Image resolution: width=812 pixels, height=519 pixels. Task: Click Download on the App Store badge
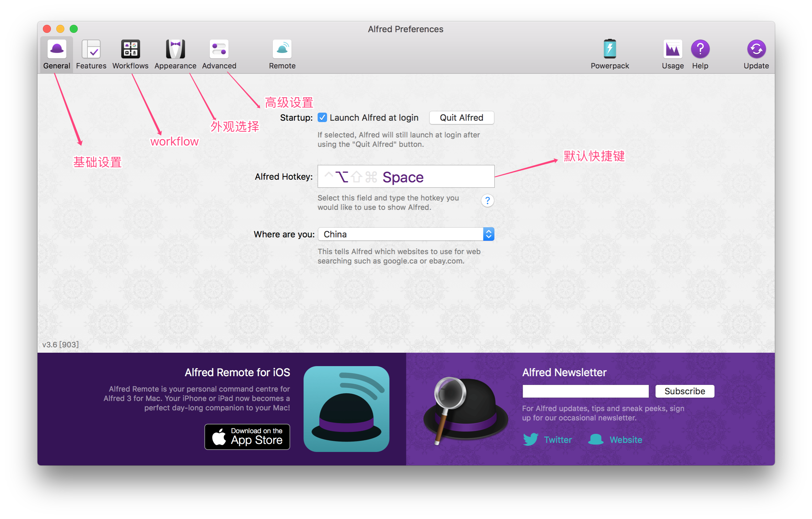(247, 437)
